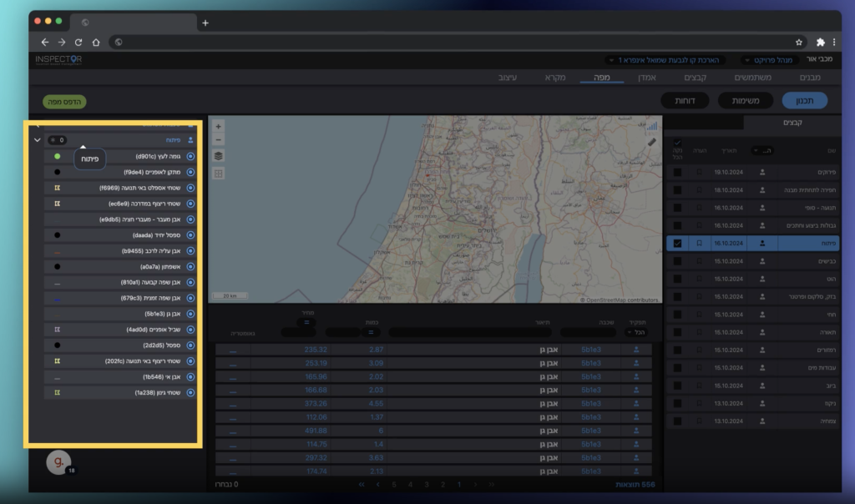Toggle visibility of layer אשפתון (a0a7a)
Screen dimensions: 855x504
(x=190, y=267)
